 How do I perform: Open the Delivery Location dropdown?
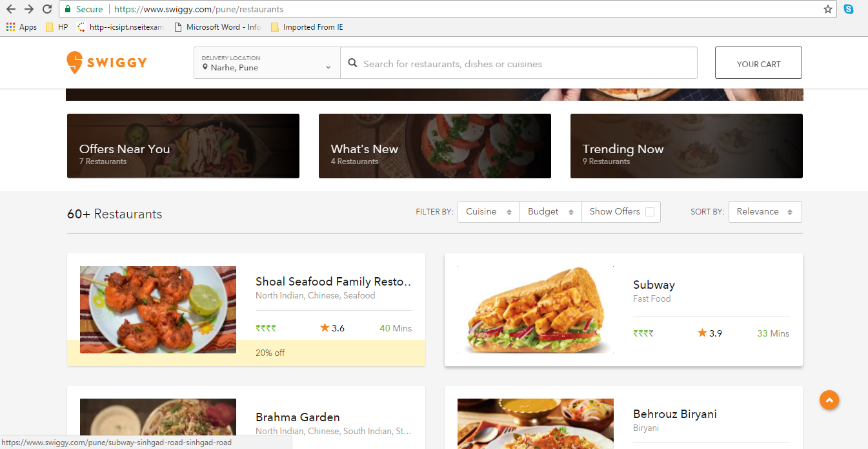click(x=267, y=63)
